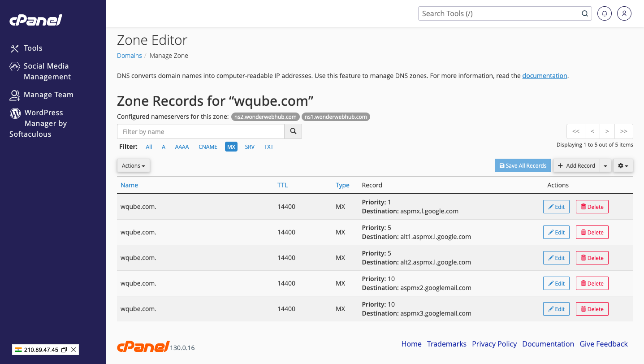Click the notifications bell icon
This screenshot has height=364, width=644.
pyautogui.click(x=604, y=13)
